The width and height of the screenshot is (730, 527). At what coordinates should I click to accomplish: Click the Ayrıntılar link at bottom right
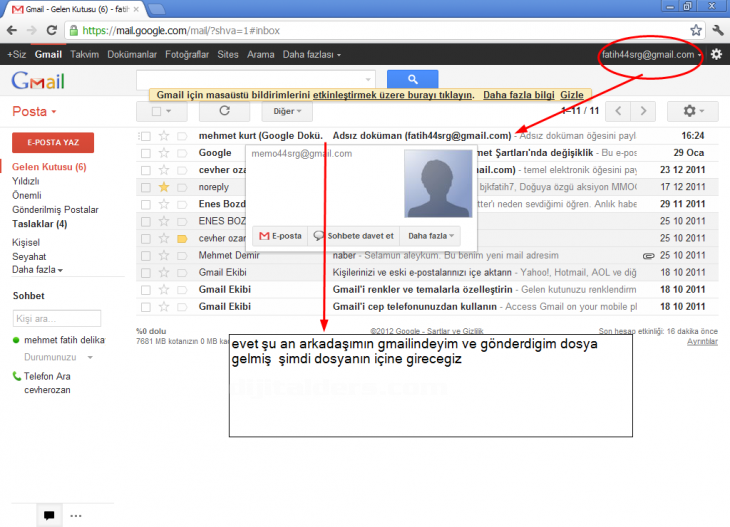[x=702, y=342]
